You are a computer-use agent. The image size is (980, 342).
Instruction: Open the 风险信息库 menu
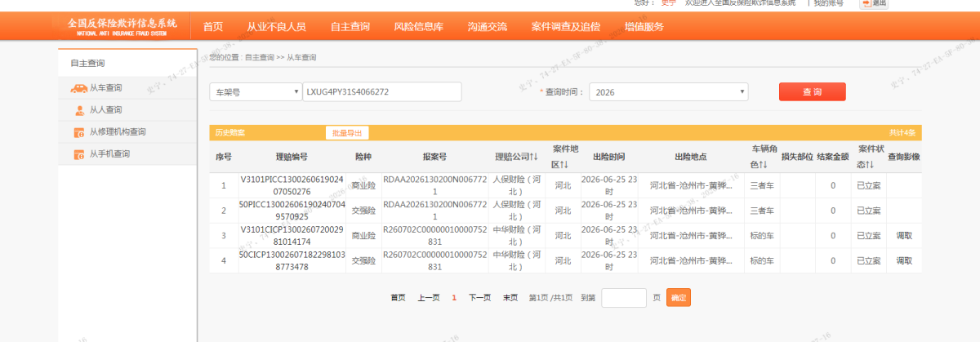pyautogui.click(x=418, y=27)
